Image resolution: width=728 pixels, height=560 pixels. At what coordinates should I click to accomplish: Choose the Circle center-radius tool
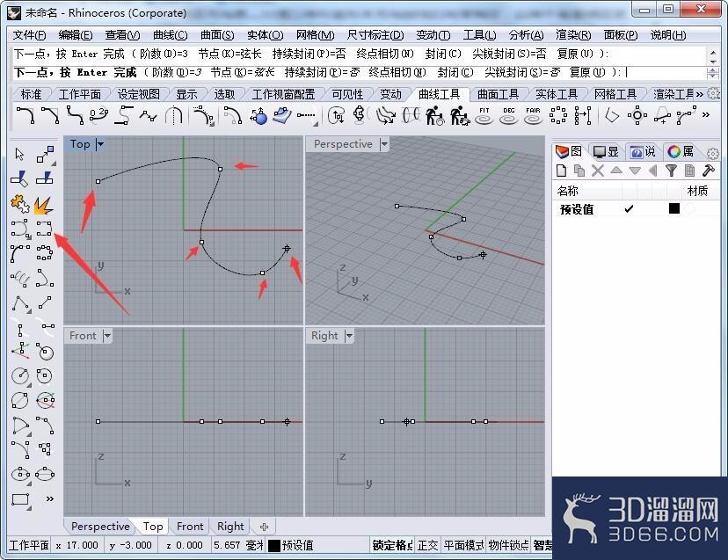tap(19, 375)
